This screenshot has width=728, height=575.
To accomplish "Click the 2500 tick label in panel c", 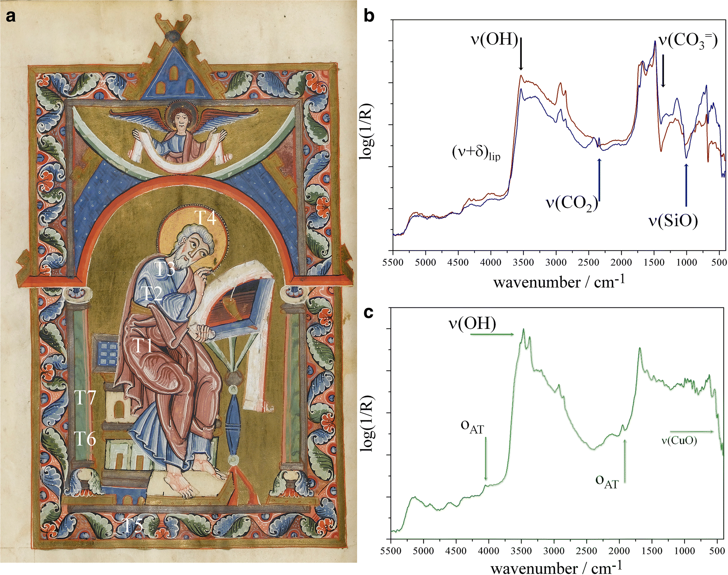I will (x=587, y=551).
